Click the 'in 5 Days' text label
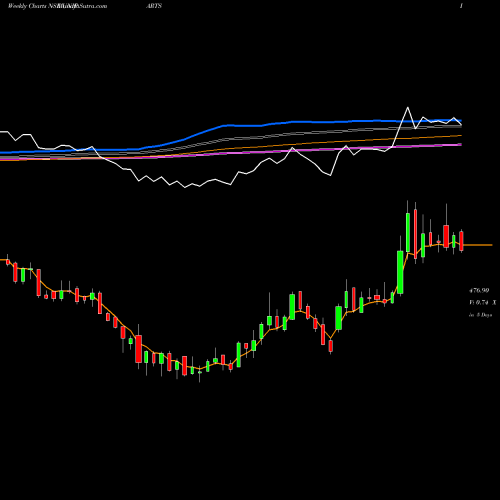The height and width of the screenshot is (500, 500). coord(480,315)
